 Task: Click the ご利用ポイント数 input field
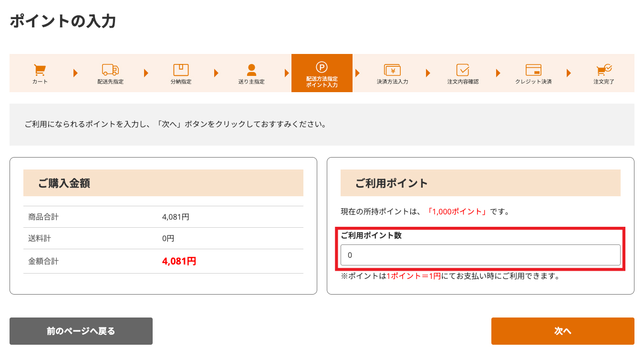pyautogui.click(x=480, y=255)
